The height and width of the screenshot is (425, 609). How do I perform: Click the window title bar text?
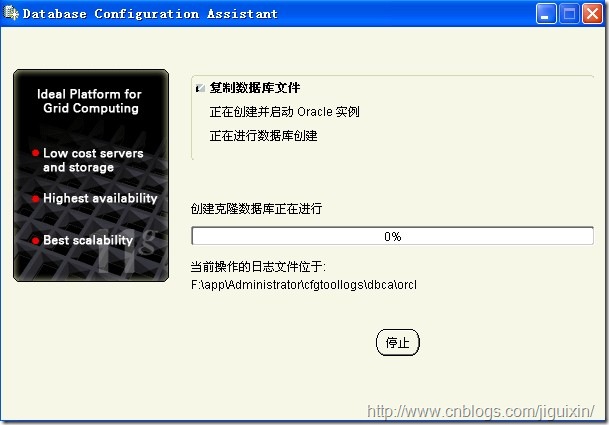150,14
